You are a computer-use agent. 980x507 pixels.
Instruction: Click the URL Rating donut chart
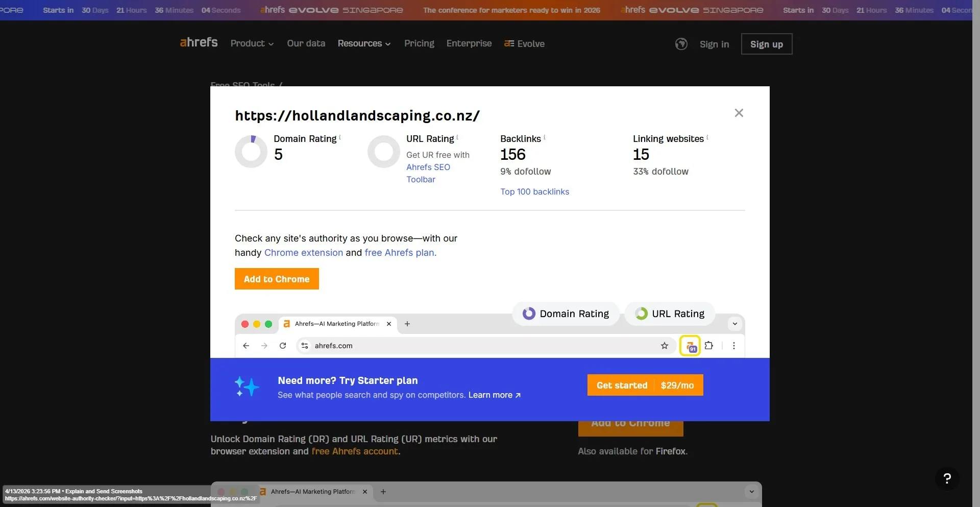point(384,152)
